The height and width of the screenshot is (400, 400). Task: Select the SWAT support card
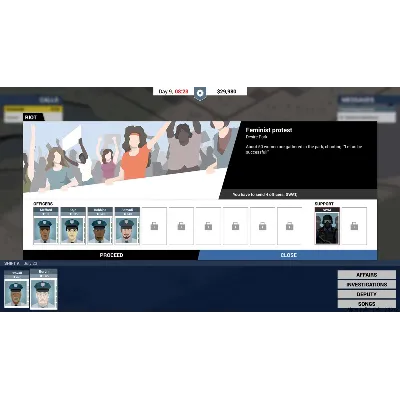[327, 226]
